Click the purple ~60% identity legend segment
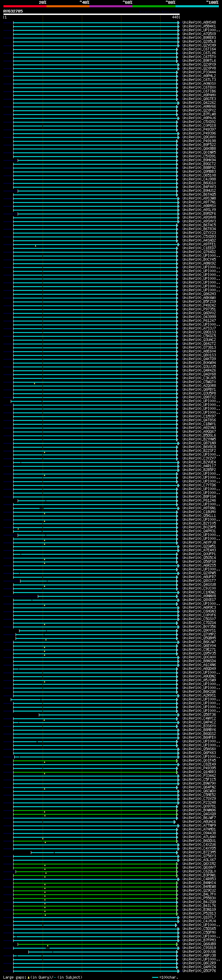This screenshot has width=222, height=980. tap(111, 6)
